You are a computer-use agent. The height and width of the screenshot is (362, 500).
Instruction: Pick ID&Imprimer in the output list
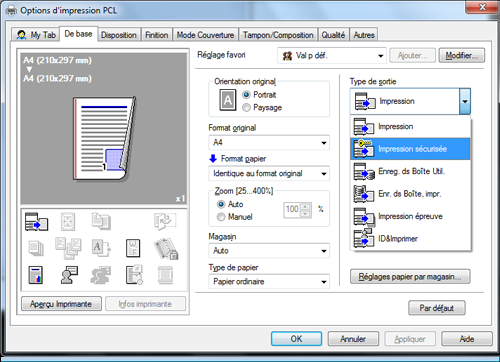click(410, 238)
